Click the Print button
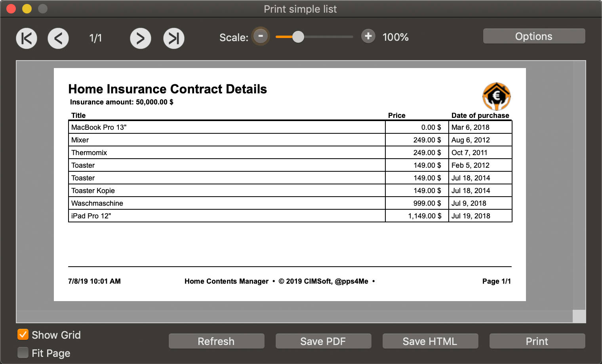 point(537,341)
